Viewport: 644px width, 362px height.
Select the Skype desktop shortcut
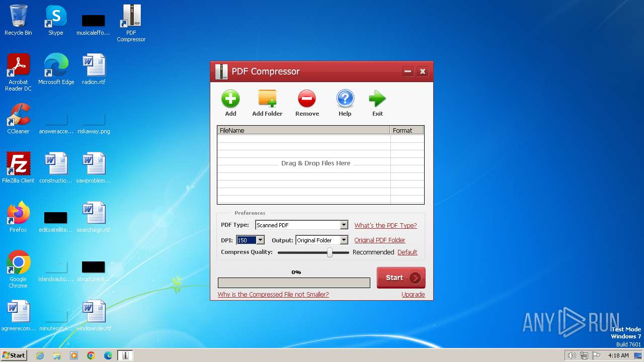click(x=55, y=20)
